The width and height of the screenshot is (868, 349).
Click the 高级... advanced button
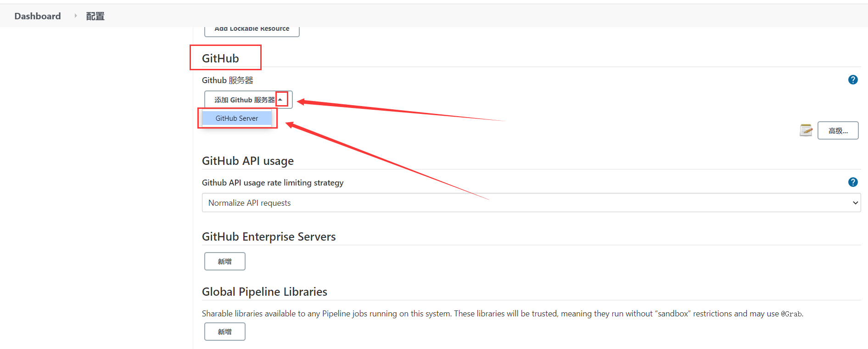point(838,131)
